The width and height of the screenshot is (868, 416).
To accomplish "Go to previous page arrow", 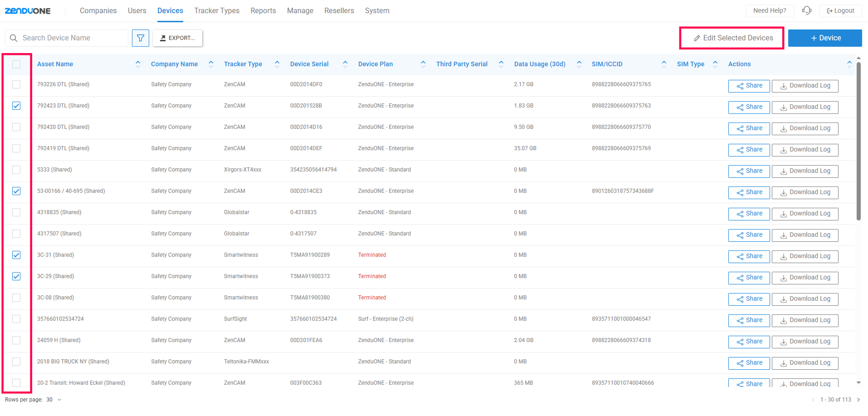I will pyautogui.click(x=813, y=400).
